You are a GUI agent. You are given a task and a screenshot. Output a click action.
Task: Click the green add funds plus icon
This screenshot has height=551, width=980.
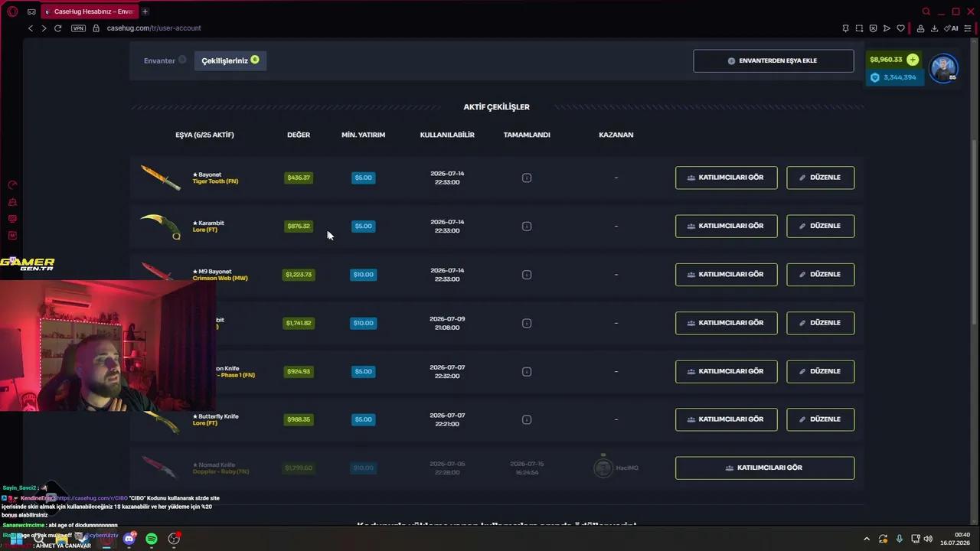tap(912, 60)
